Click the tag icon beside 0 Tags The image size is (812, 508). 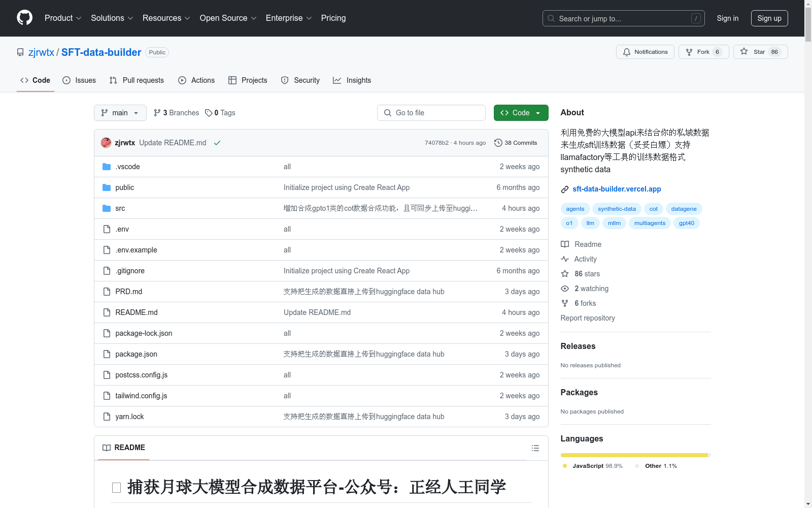(x=209, y=113)
